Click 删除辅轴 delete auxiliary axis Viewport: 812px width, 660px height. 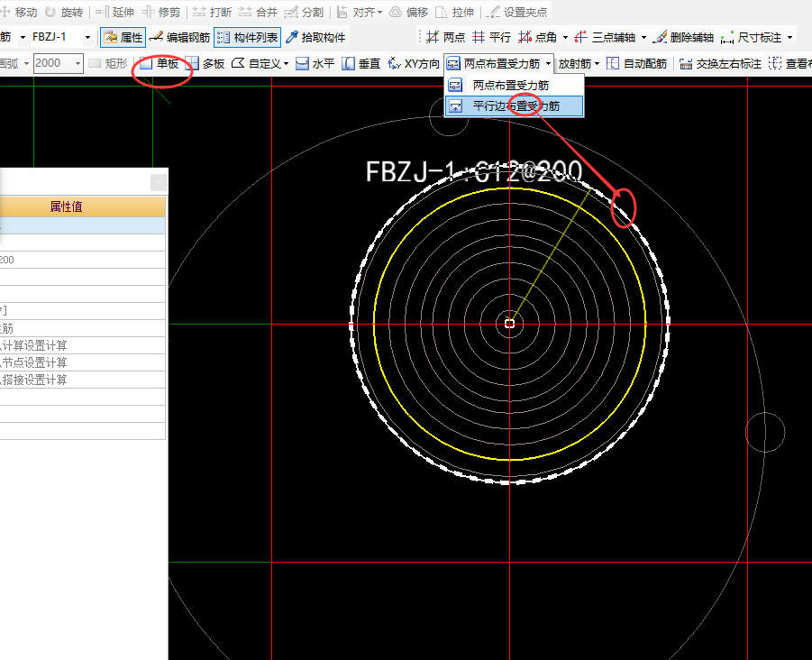click(682, 37)
